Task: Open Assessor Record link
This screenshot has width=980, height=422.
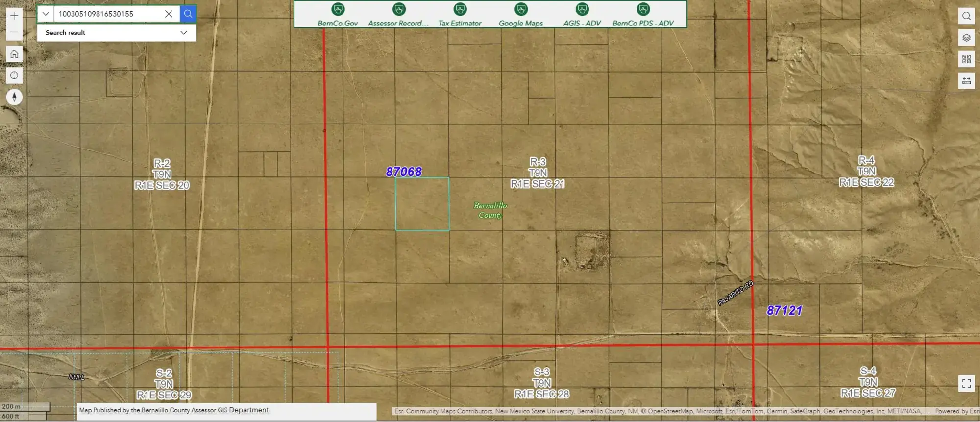Action: point(398,15)
